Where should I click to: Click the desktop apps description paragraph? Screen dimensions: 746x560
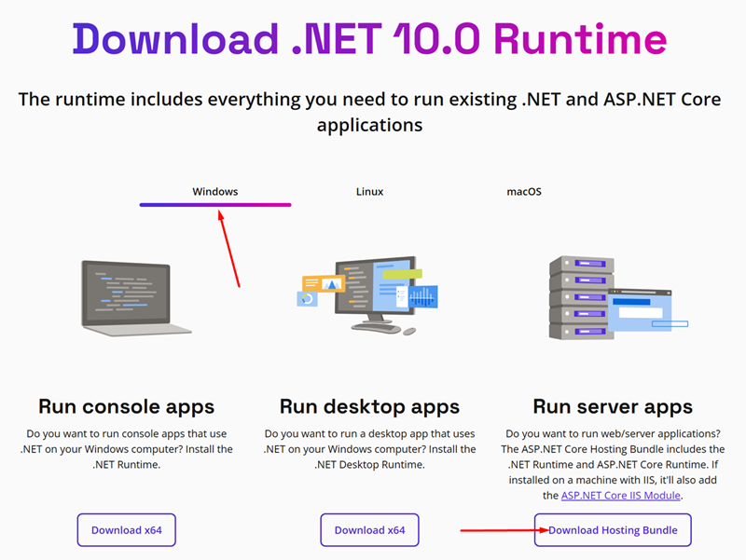[x=369, y=449]
